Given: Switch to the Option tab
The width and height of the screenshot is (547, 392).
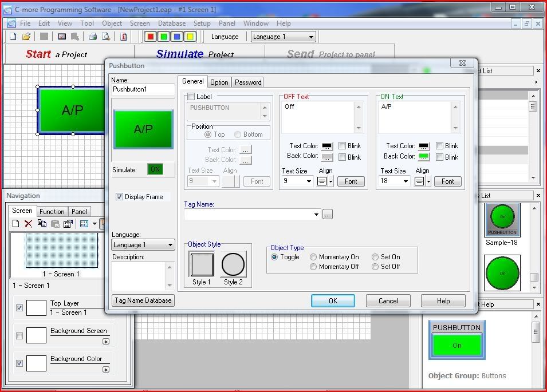Looking at the screenshot, I should [x=219, y=82].
